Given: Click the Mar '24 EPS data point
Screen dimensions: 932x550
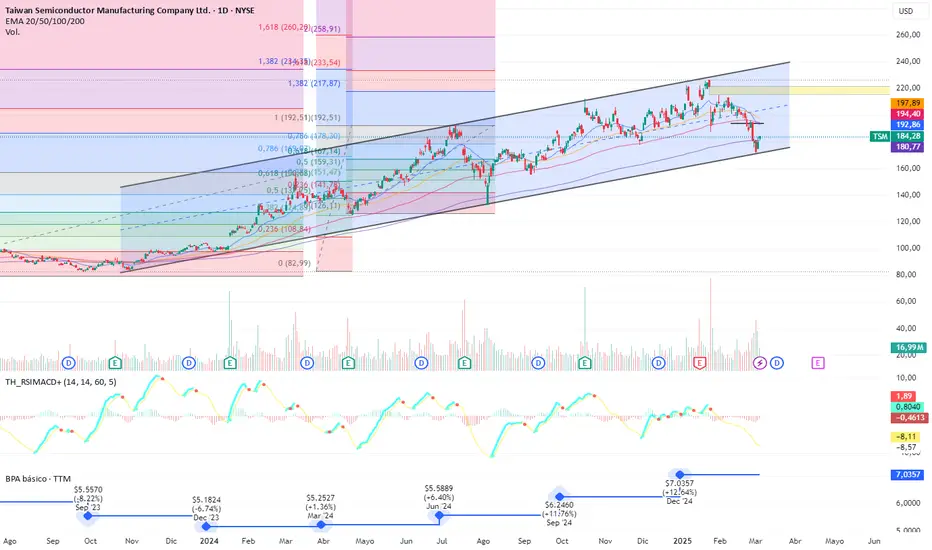Looking at the screenshot, I should 321,524.
